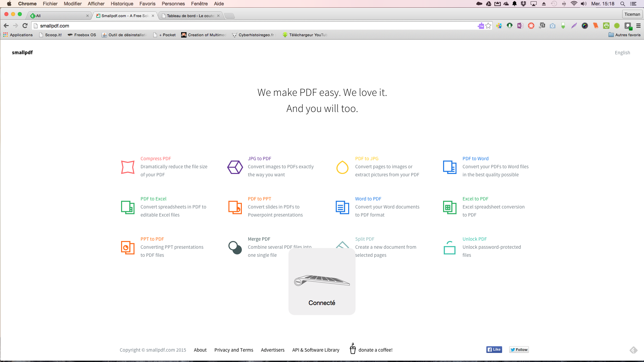Open the Favoris menu

point(147,4)
